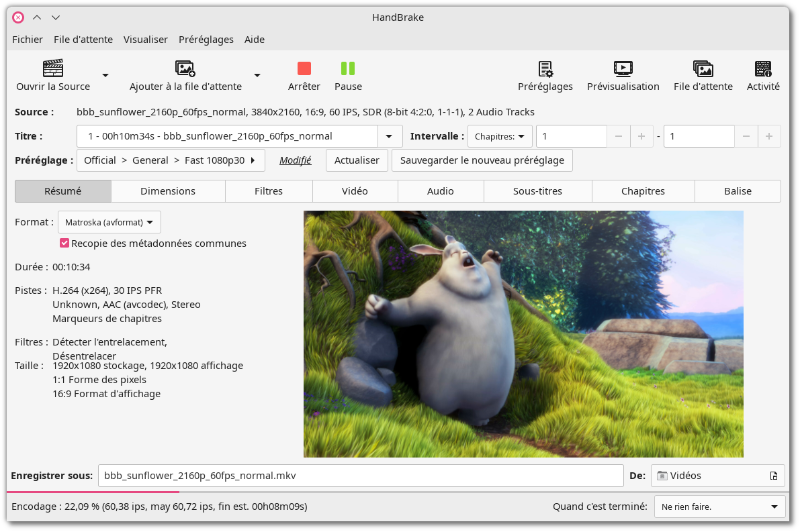Increase the start chapter with plus button
The height and width of the screenshot is (532, 800).
(x=641, y=136)
